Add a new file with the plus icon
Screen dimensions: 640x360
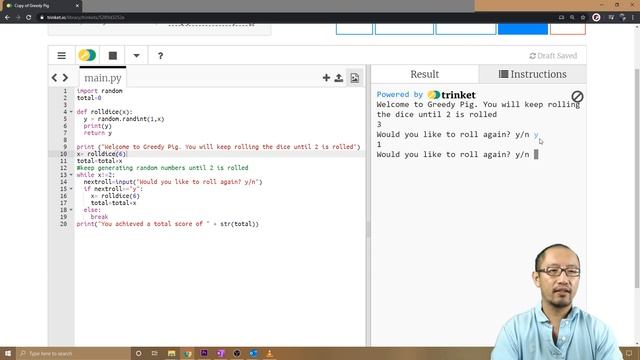pyautogui.click(x=326, y=78)
